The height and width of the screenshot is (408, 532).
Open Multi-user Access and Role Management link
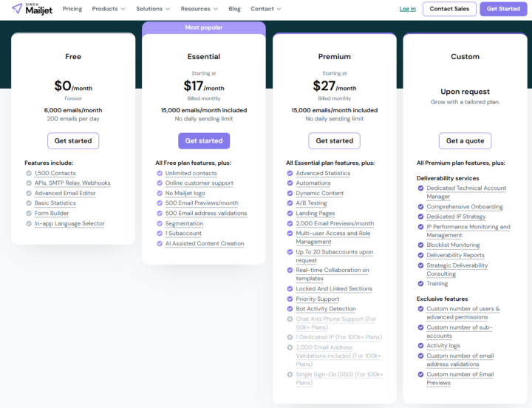click(332, 237)
